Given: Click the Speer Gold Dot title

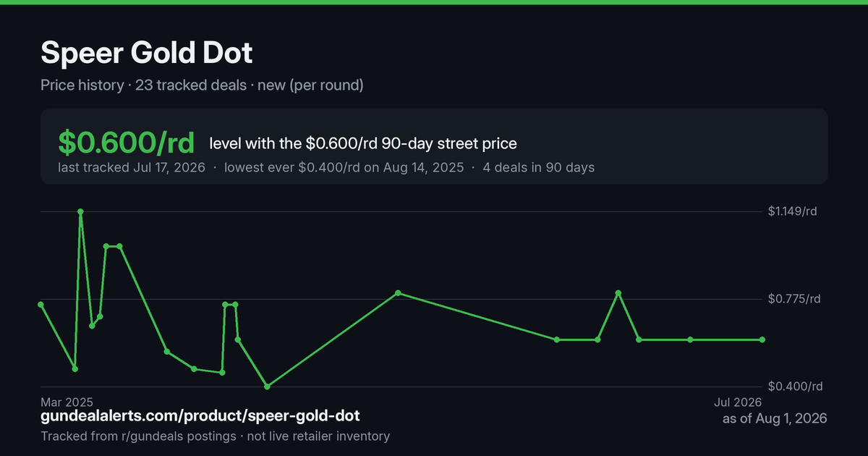Looking at the screenshot, I should tap(147, 54).
